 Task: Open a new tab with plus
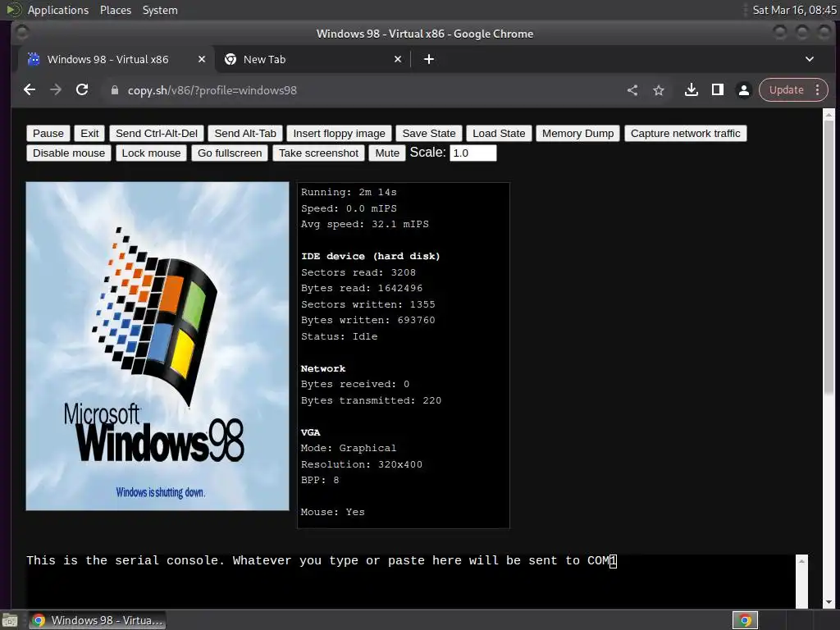428,59
